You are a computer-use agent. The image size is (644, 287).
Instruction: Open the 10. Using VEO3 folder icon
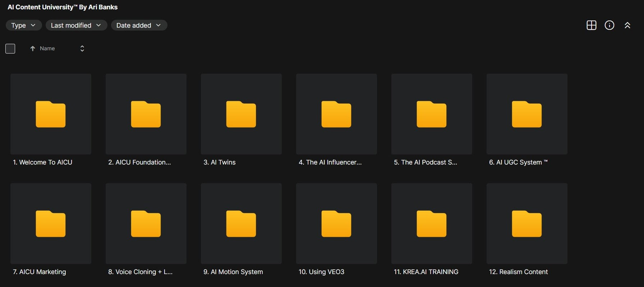(336, 224)
